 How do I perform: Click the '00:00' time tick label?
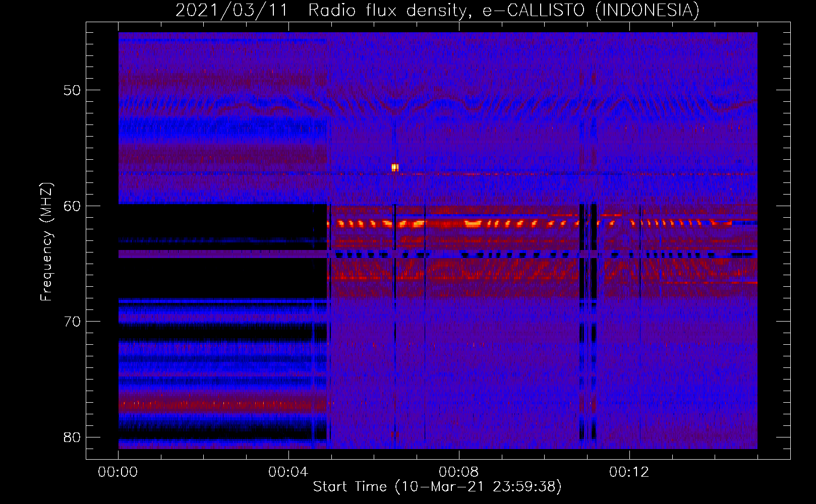pyautogui.click(x=118, y=472)
